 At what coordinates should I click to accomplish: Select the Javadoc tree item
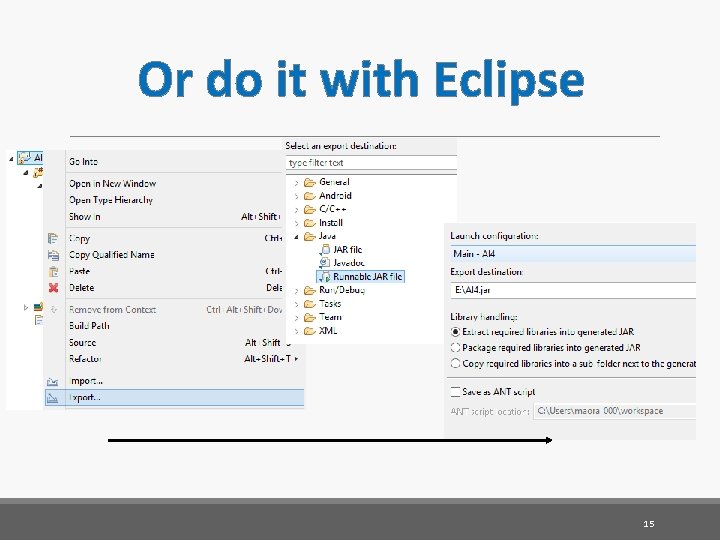point(349,263)
